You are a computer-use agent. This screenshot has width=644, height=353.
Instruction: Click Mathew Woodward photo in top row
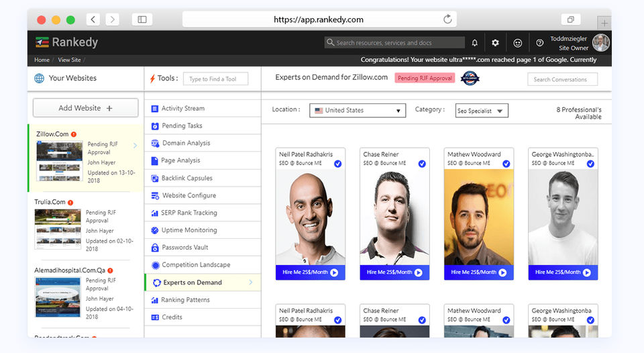(x=478, y=217)
